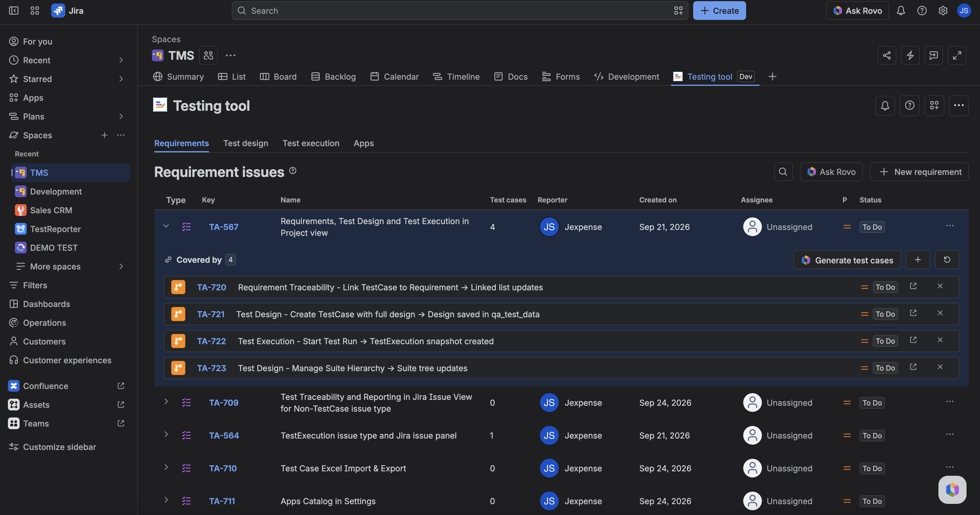
Task: Switch to the Test execution tab
Action: [x=311, y=143]
